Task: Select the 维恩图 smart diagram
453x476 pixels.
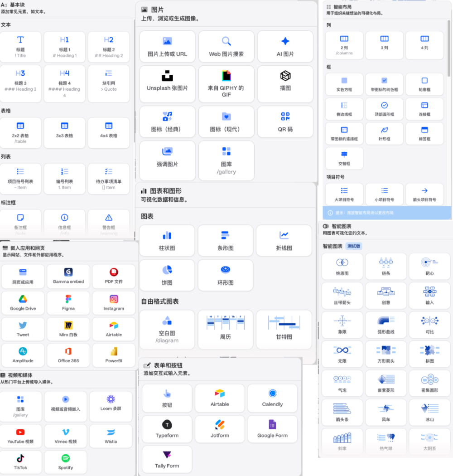Action: tap(342, 266)
